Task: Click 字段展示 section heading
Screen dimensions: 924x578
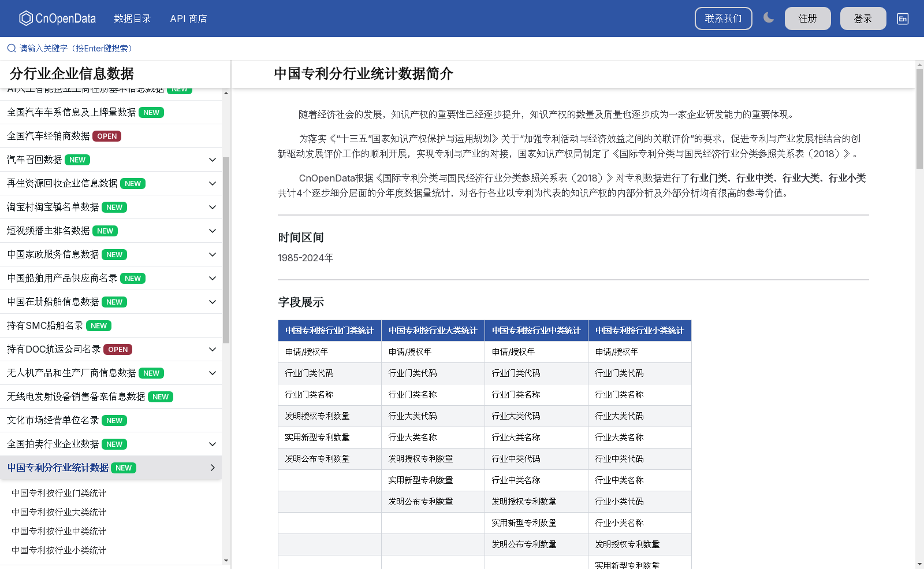Action: [x=301, y=302]
